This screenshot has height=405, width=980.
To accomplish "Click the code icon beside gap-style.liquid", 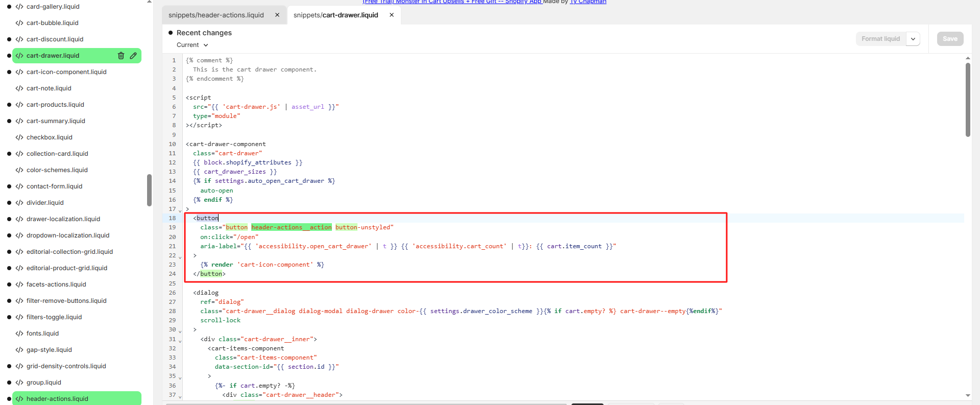I will (19, 350).
